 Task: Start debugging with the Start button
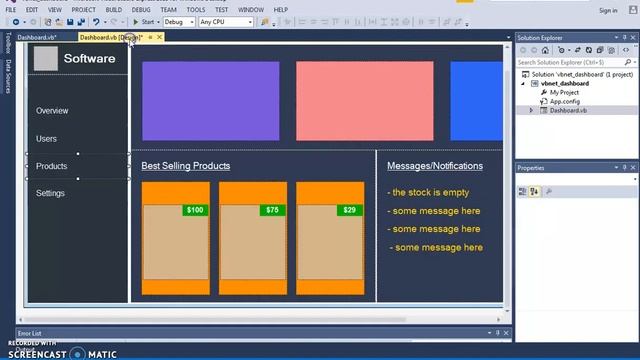144,22
